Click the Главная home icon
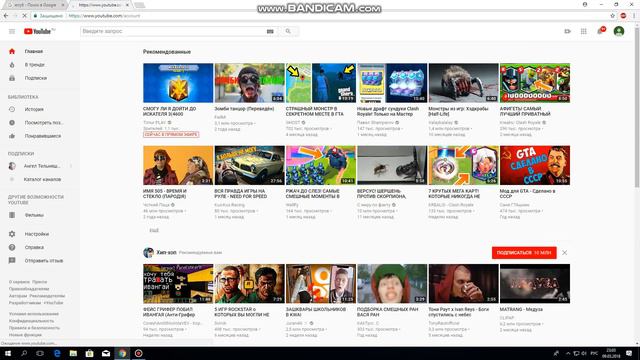640x360 pixels. pos(12,51)
